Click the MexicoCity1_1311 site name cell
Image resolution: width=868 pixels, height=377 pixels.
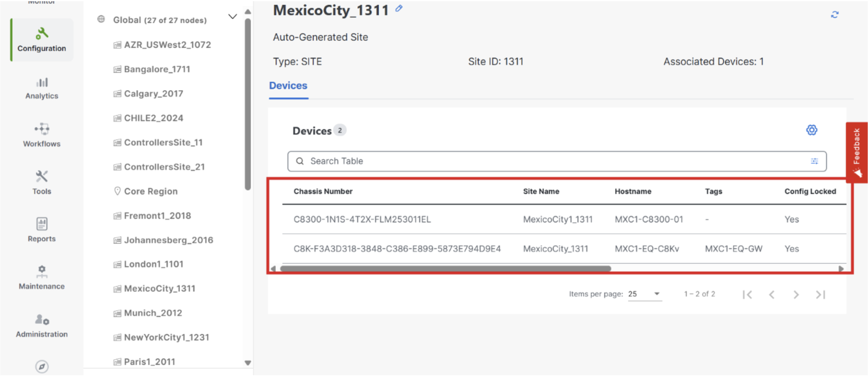(x=558, y=219)
